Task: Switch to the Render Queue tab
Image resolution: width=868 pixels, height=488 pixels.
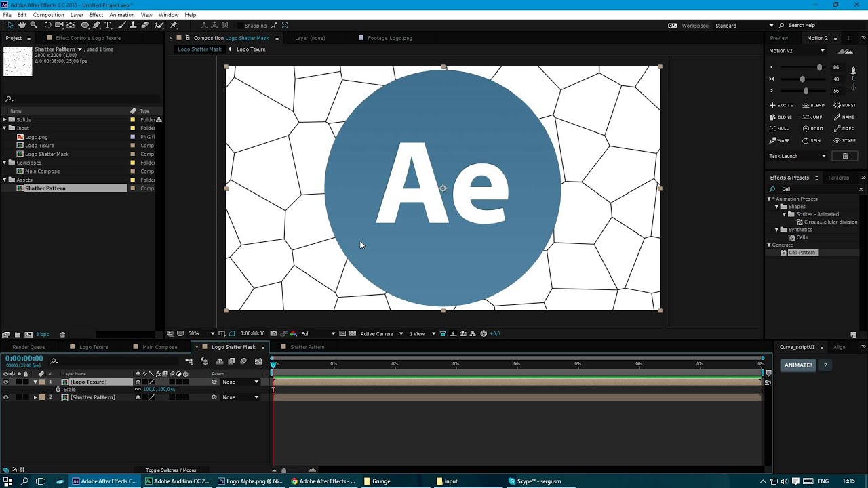Action: [28, 347]
